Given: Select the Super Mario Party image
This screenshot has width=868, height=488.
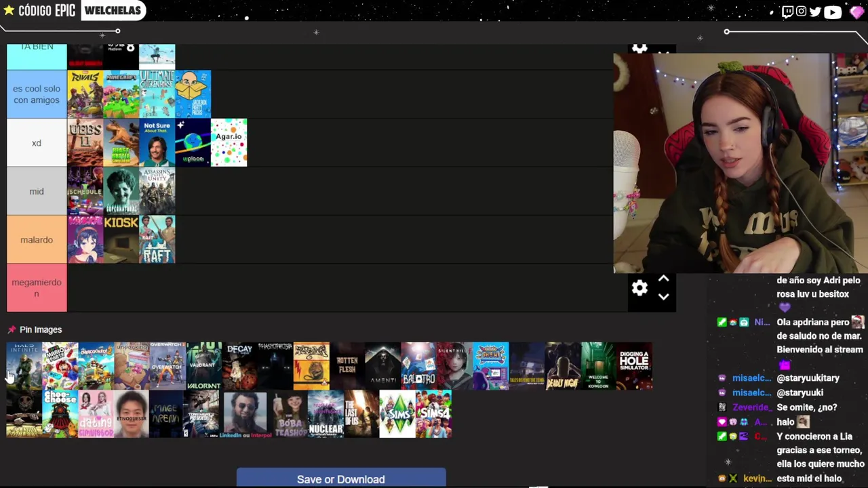Looking at the screenshot, I should (x=60, y=366).
